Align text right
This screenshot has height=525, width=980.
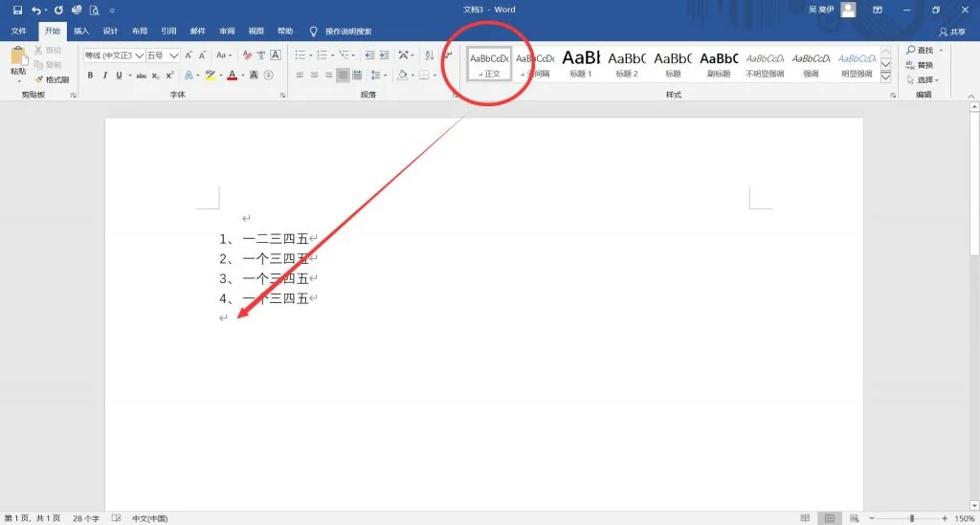tap(329, 75)
